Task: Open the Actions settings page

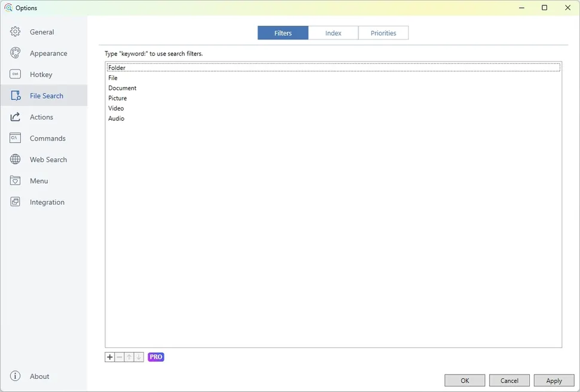Action: (15, 117)
